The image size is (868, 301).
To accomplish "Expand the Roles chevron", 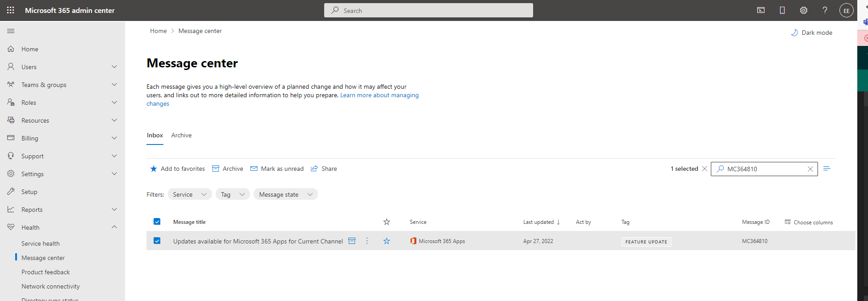I will (114, 103).
